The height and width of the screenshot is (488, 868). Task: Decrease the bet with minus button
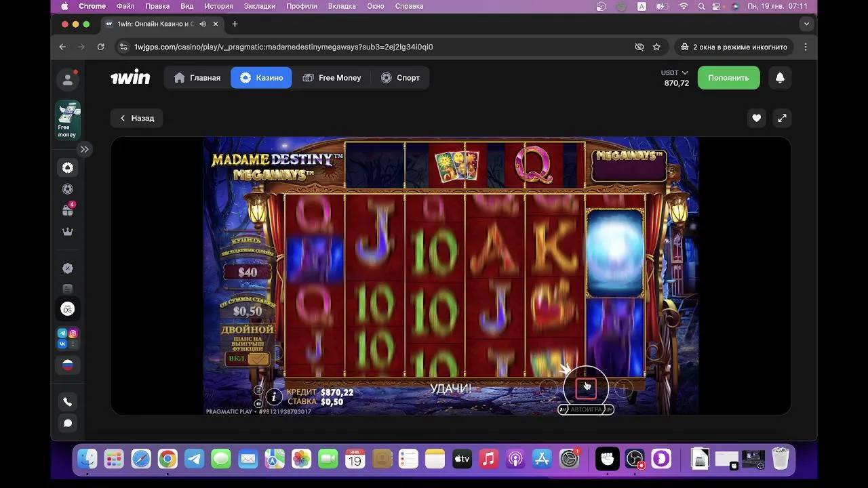click(x=549, y=389)
